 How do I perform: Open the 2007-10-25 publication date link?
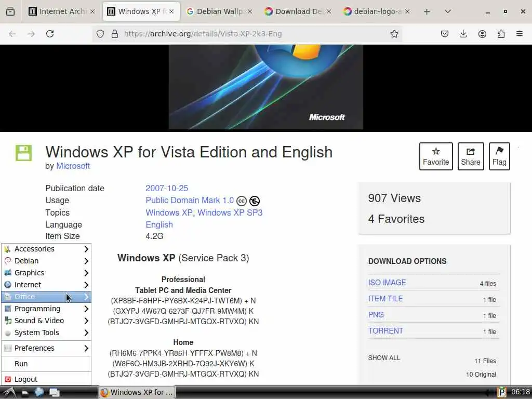tap(167, 188)
